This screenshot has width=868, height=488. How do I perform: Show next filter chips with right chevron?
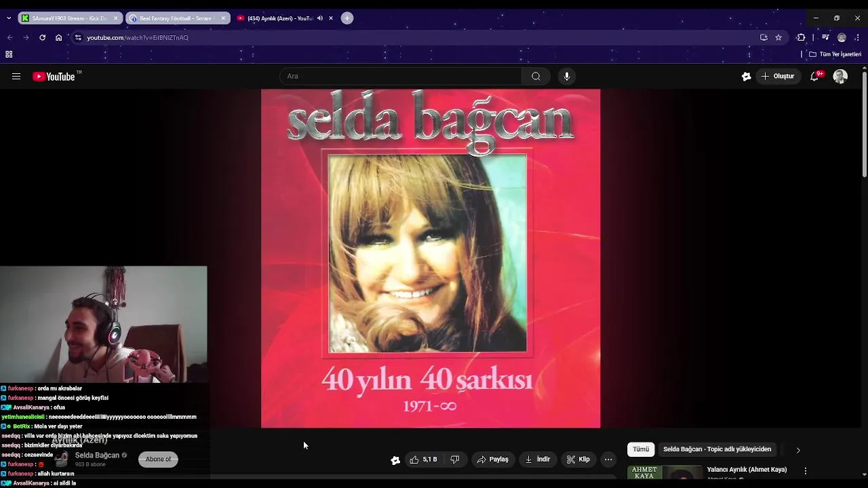798,450
